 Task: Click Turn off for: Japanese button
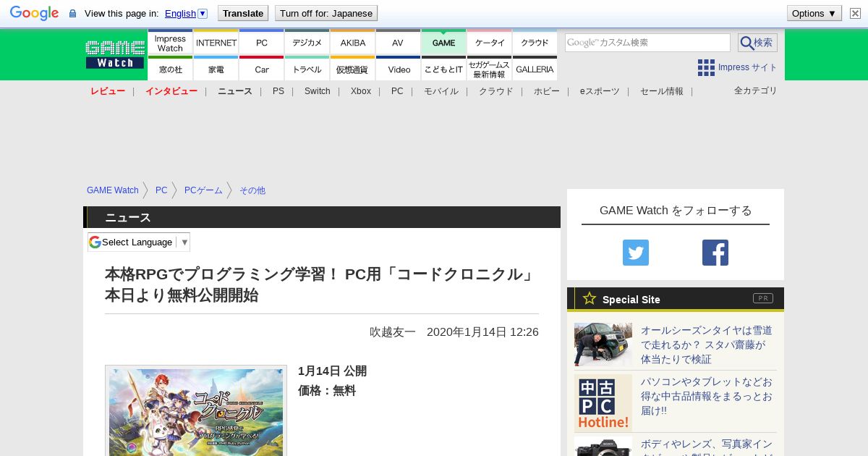click(326, 13)
